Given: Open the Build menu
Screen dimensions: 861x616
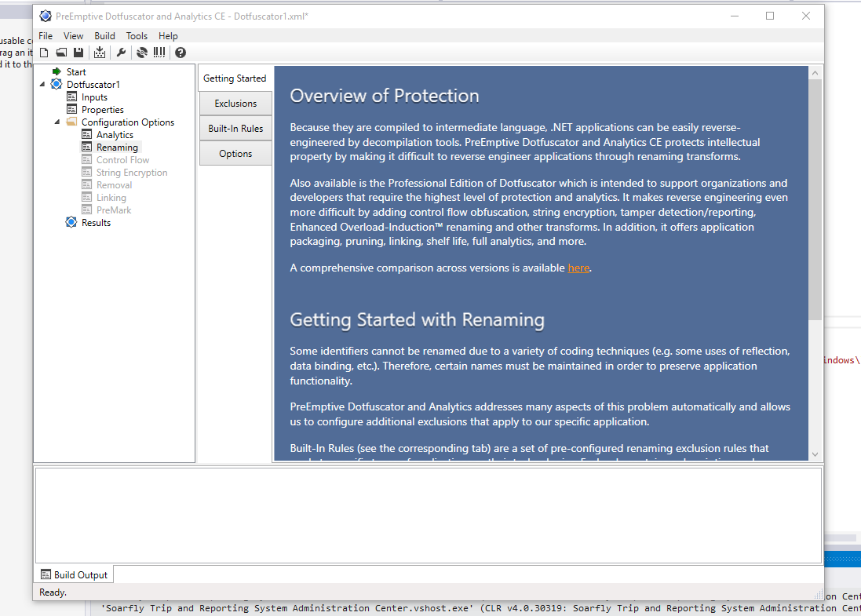Looking at the screenshot, I should click(x=104, y=35).
